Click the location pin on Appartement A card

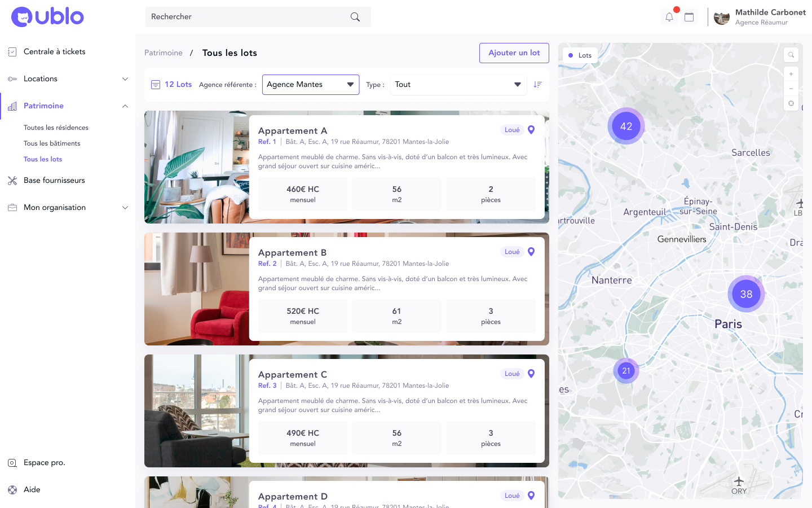pyautogui.click(x=531, y=129)
